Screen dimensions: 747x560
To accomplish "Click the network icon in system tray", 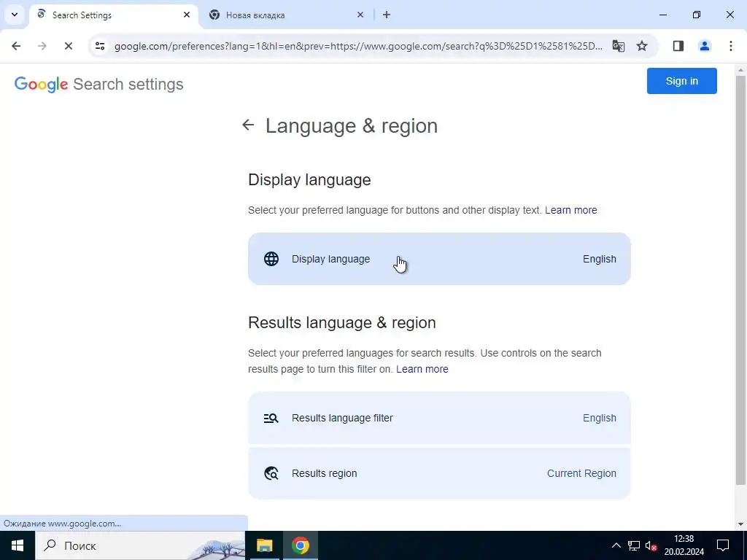I will [x=634, y=545].
